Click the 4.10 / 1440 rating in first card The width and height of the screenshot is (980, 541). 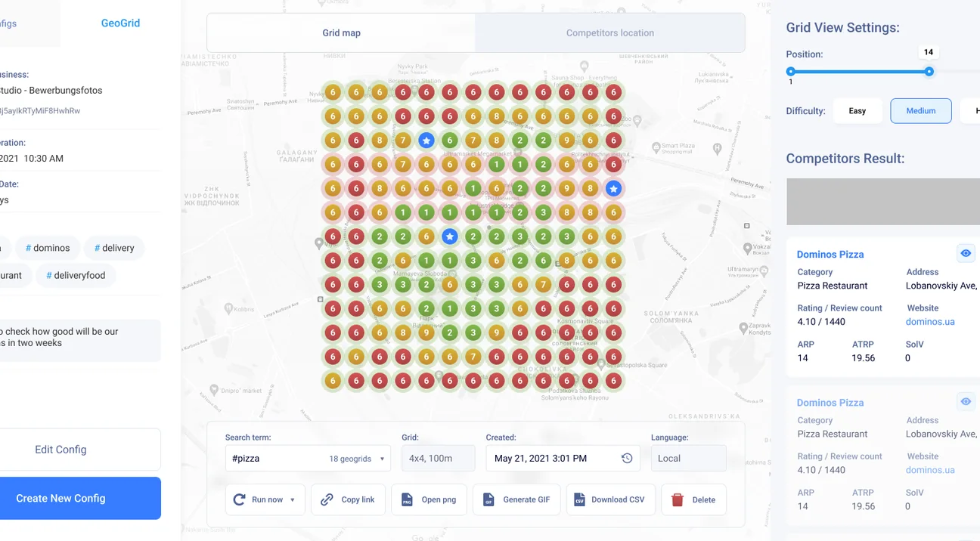tap(821, 322)
